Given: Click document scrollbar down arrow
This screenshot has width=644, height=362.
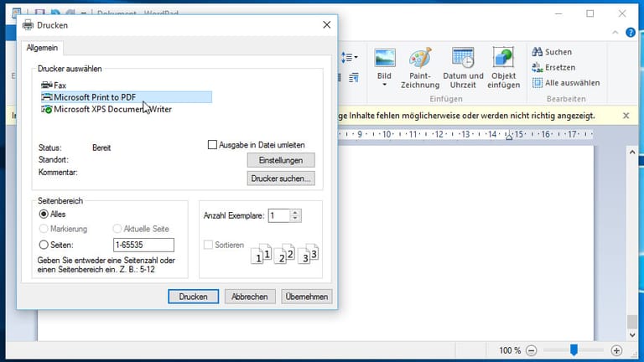Looking at the screenshot, I should 632,335.
